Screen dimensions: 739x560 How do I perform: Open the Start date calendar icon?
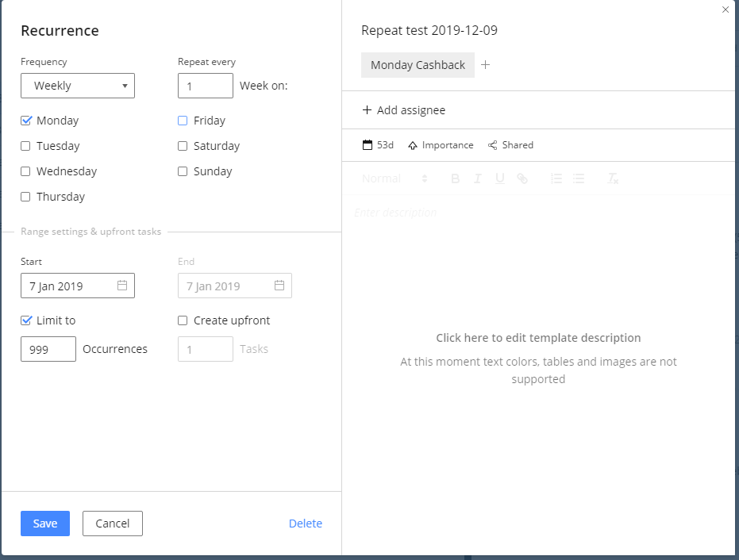click(122, 286)
